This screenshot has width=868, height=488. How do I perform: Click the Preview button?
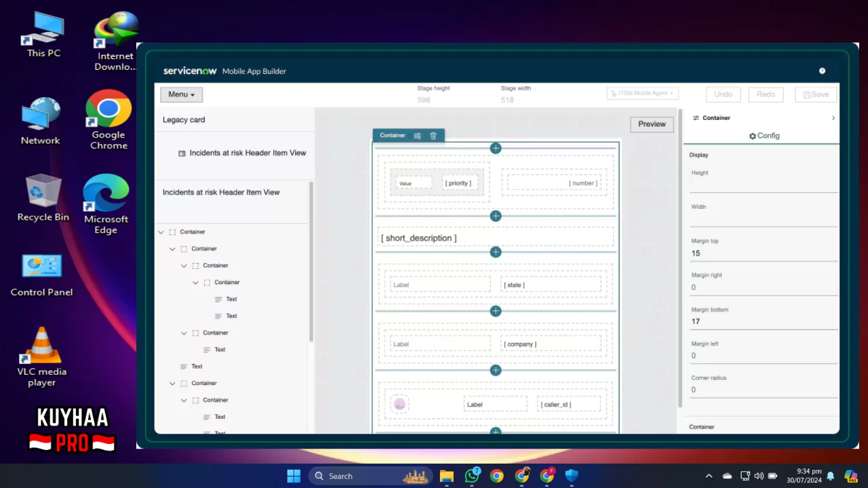click(x=652, y=124)
